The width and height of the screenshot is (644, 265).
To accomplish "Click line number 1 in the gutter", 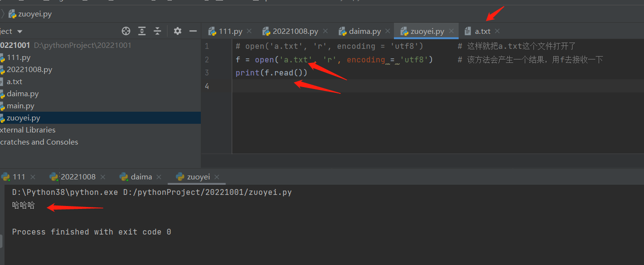I will tap(207, 46).
